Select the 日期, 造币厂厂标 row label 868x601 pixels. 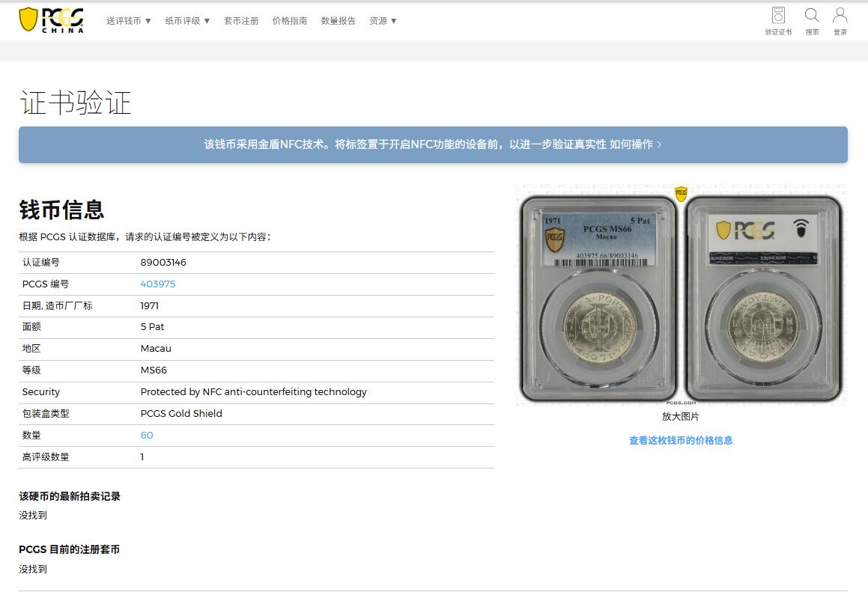point(57,305)
